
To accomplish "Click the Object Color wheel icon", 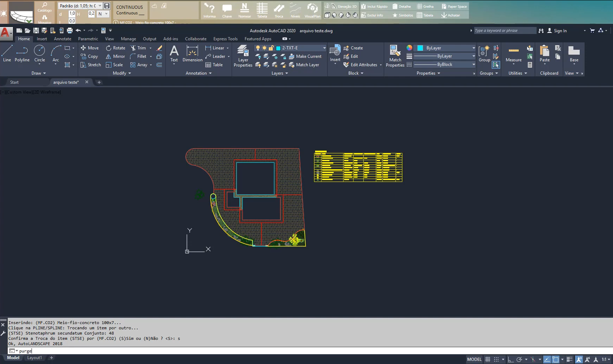I will click(x=409, y=48).
